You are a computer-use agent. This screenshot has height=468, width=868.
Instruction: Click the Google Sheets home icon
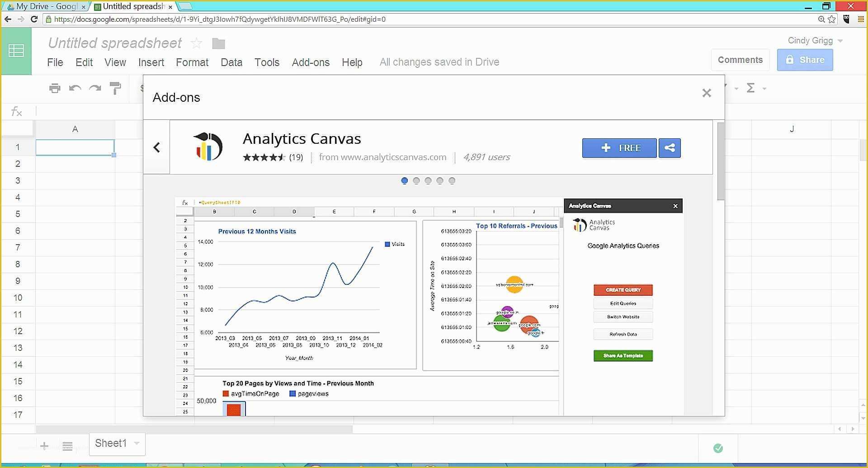[16, 51]
